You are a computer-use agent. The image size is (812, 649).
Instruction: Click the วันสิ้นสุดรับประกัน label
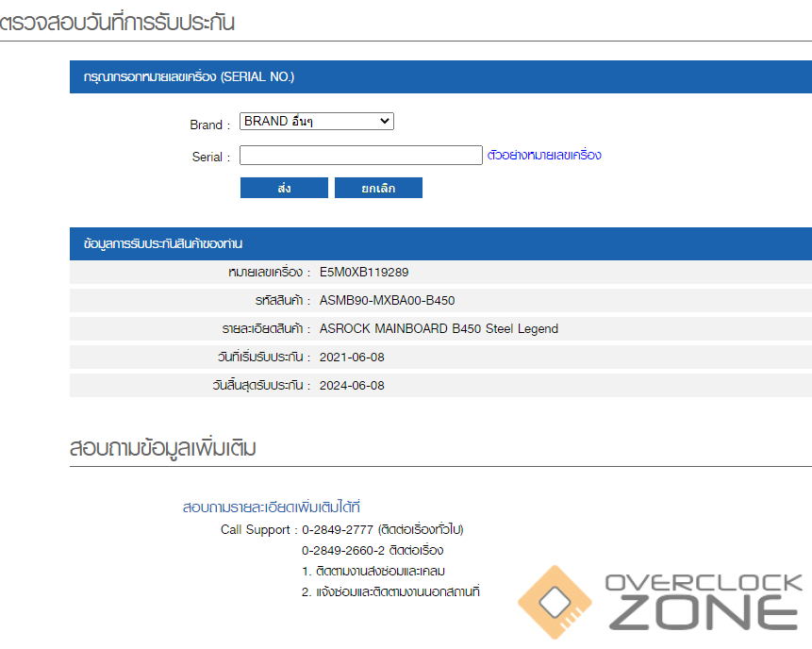(x=257, y=386)
